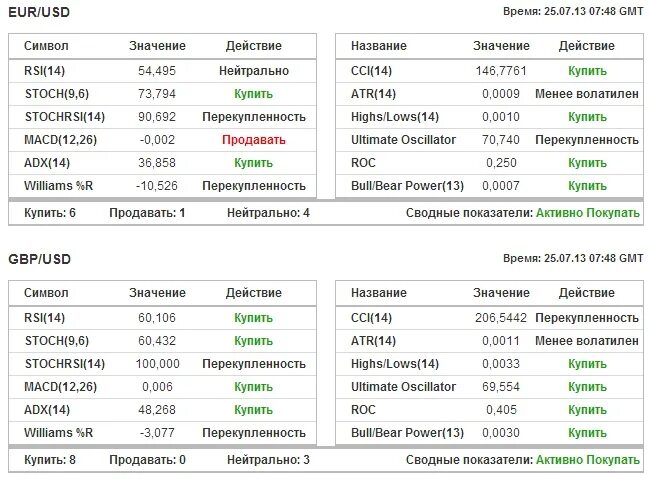The height and width of the screenshot is (479, 649).
Task: Select the Символ column header in EUR/USD table
Action: [46, 46]
